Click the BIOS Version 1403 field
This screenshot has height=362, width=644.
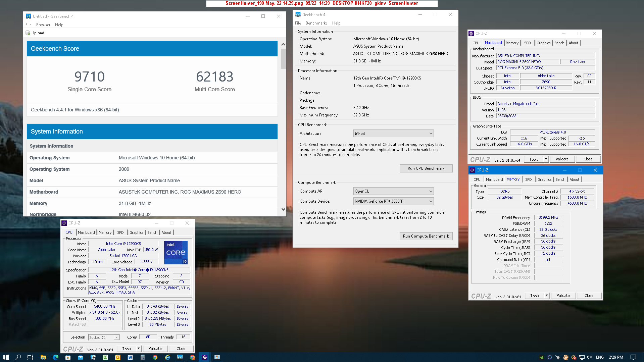pyautogui.click(x=546, y=110)
